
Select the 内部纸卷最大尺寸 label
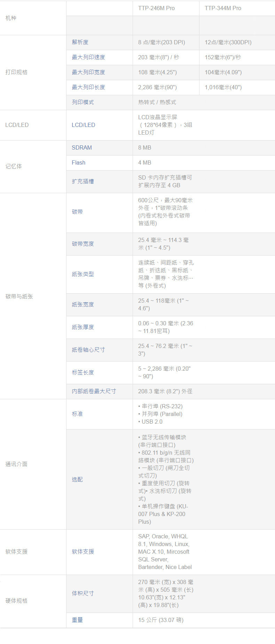(x=94, y=391)
